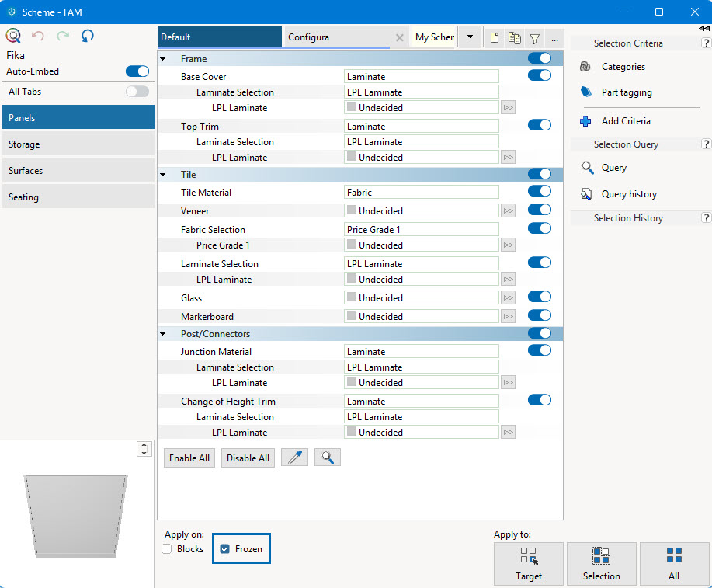Click the undo arrow icon
Viewport: 712px width, 588px height.
[38, 36]
